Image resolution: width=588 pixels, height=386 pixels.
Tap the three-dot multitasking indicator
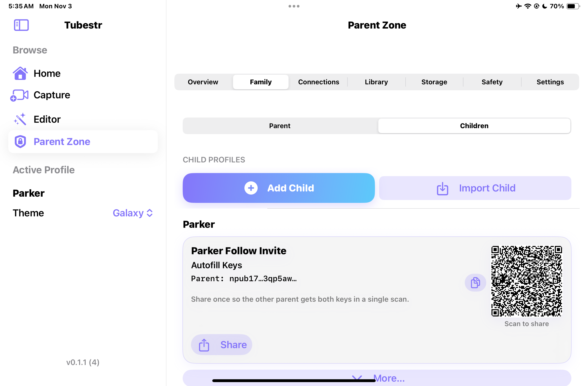coord(294,6)
